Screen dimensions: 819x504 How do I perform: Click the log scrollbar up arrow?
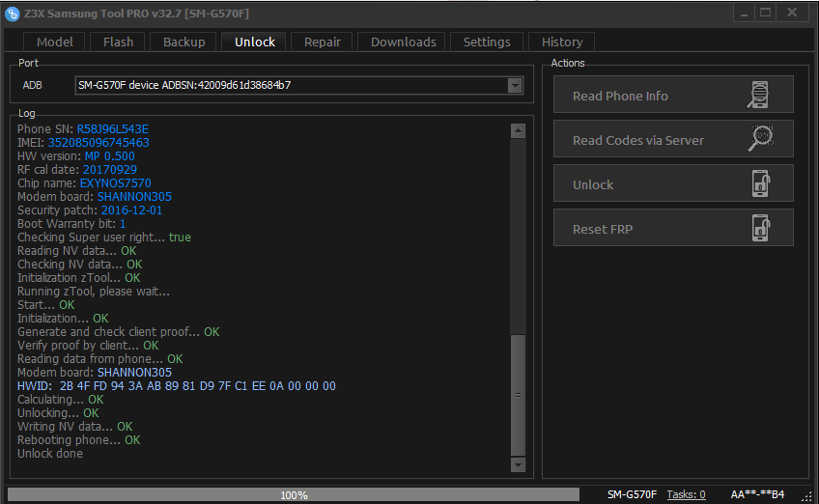tap(518, 131)
